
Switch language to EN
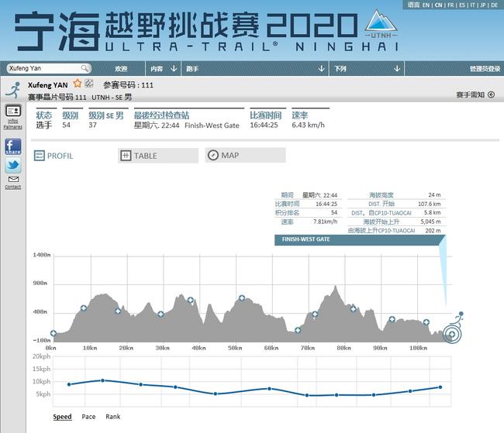[426, 5]
